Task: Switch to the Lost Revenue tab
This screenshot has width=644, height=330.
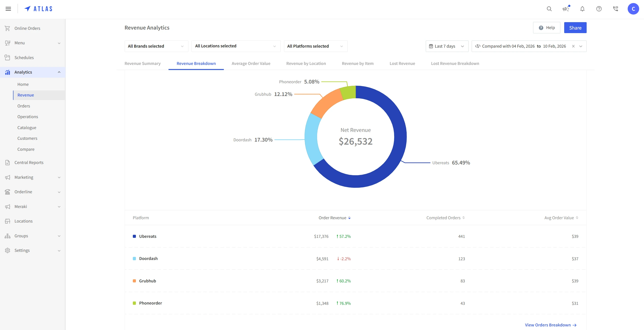Action: (402, 64)
